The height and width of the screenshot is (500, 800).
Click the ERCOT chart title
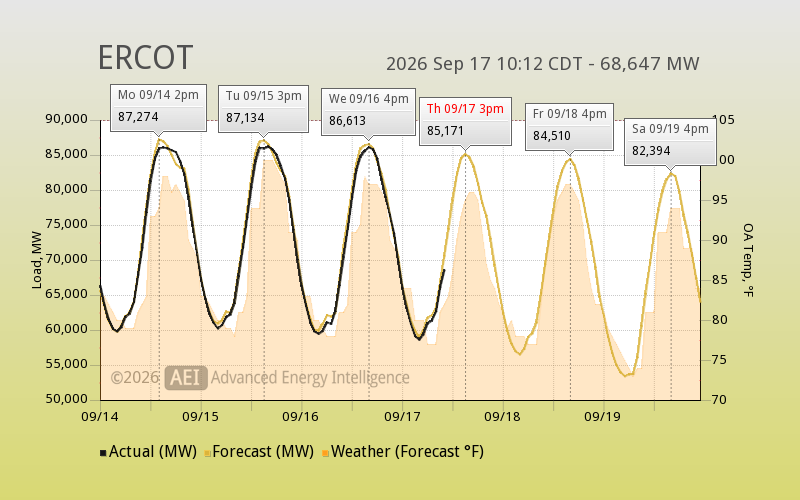tap(145, 57)
